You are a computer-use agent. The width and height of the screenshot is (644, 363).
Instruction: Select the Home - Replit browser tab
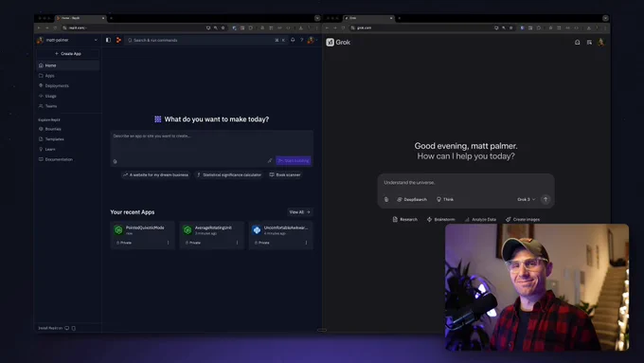coord(80,18)
